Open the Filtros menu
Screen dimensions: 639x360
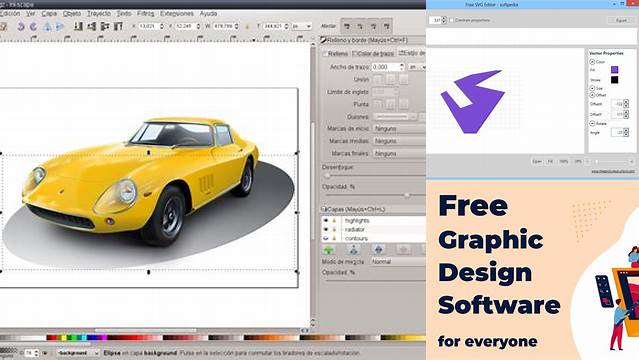(x=145, y=13)
